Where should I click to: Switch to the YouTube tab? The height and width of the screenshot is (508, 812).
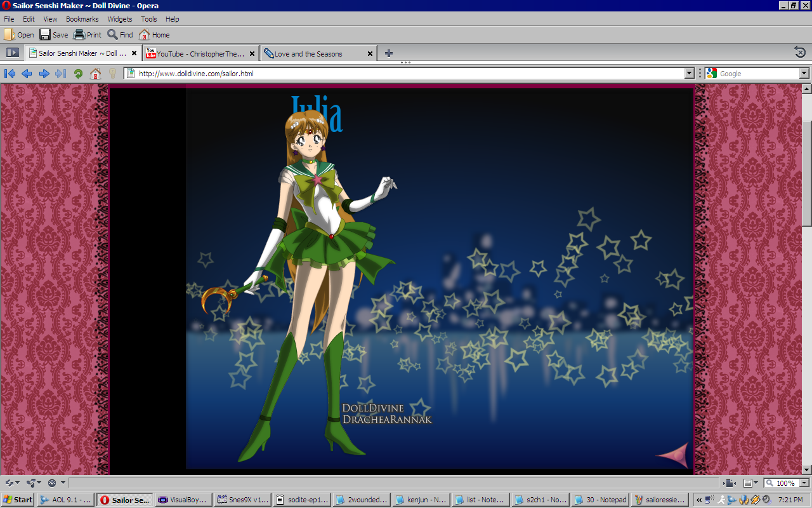pos(195,54)
